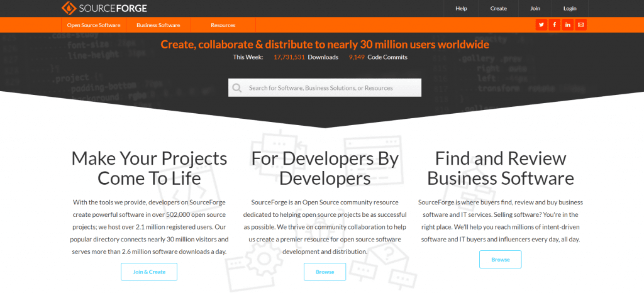Click the SourceForge logo
Viewport: 644px width, 293px height.
104,8
